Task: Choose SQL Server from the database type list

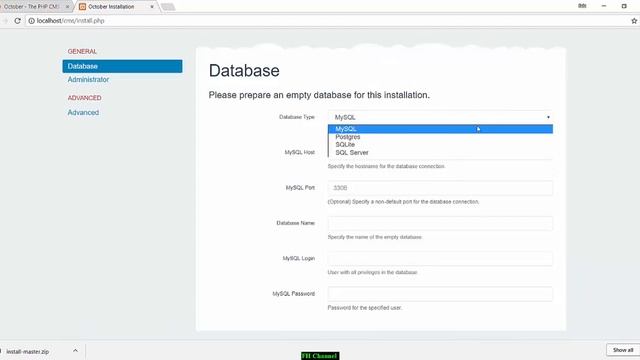Action: (440, 153)
